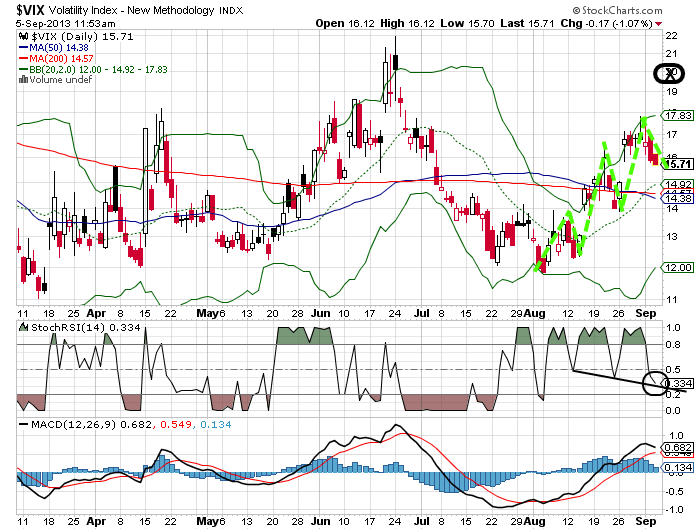Click the red MA(200) legend line marker

(x=23, y=58)
